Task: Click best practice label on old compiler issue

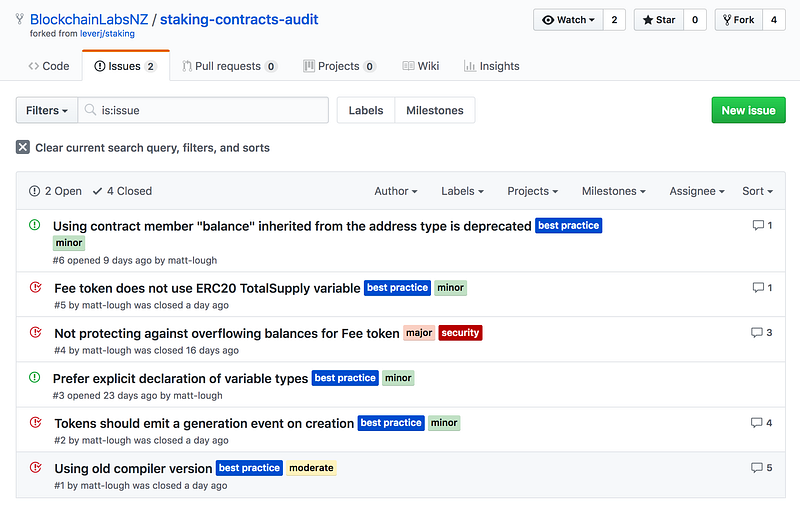Action: (x=249, y=468)
